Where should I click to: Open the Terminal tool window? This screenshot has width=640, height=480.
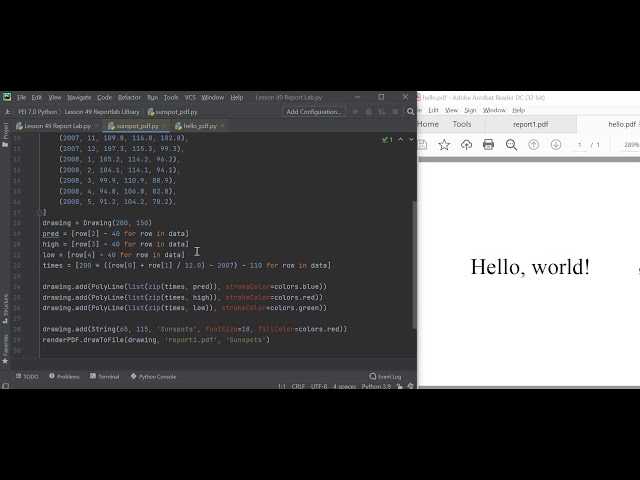[104, 376]
